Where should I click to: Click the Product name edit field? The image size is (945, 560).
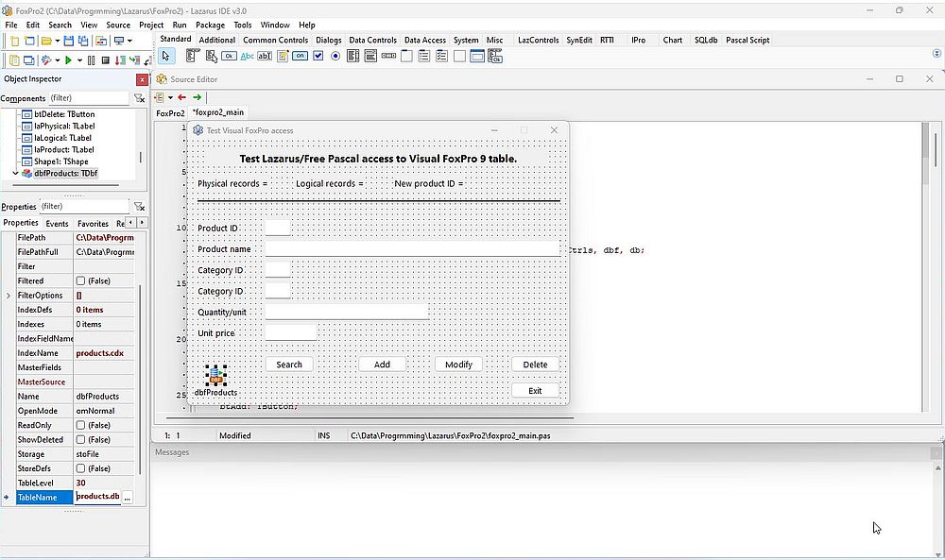(x=413, y=248)
